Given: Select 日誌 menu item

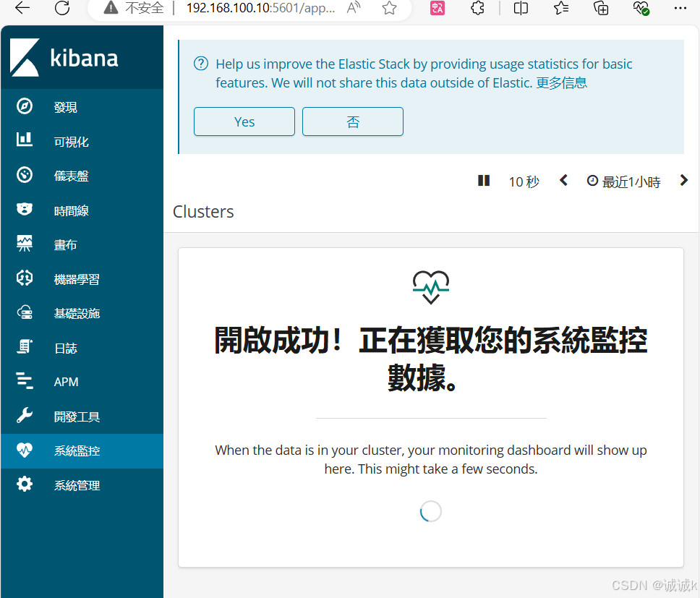Looking at the screenshot, I should pos(66,348).
